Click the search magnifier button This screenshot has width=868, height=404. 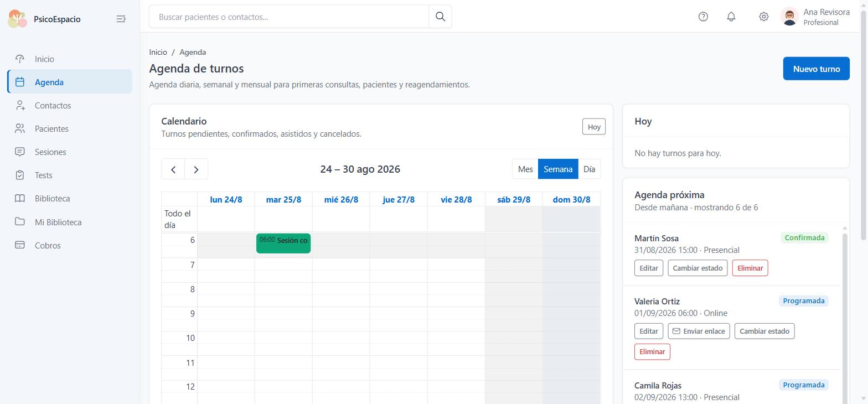(x=440, y=17)
